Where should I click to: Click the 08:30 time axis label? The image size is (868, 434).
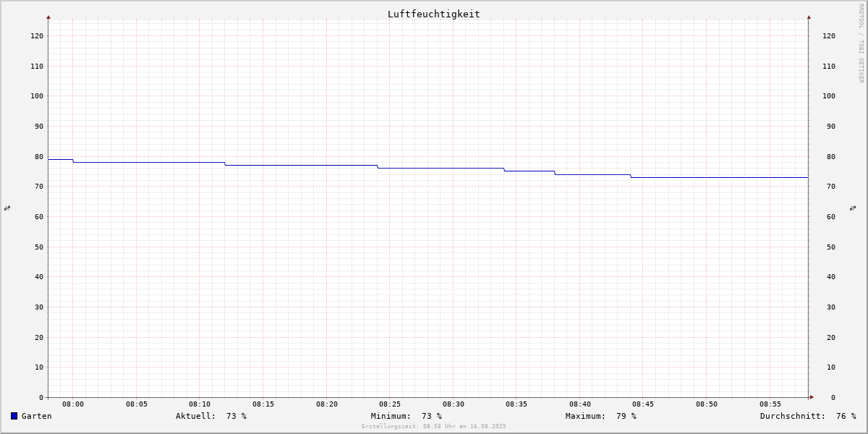454,404
